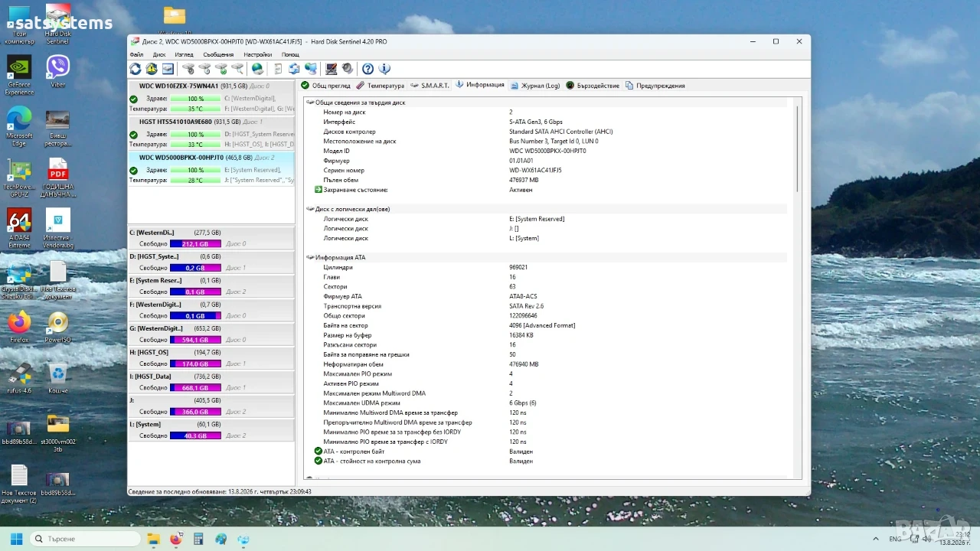This screenshot has width=980, height=551.
Task: Select disk WDC WD10EZEX-75WN4A1 in the list
Action: coord(211,98)
